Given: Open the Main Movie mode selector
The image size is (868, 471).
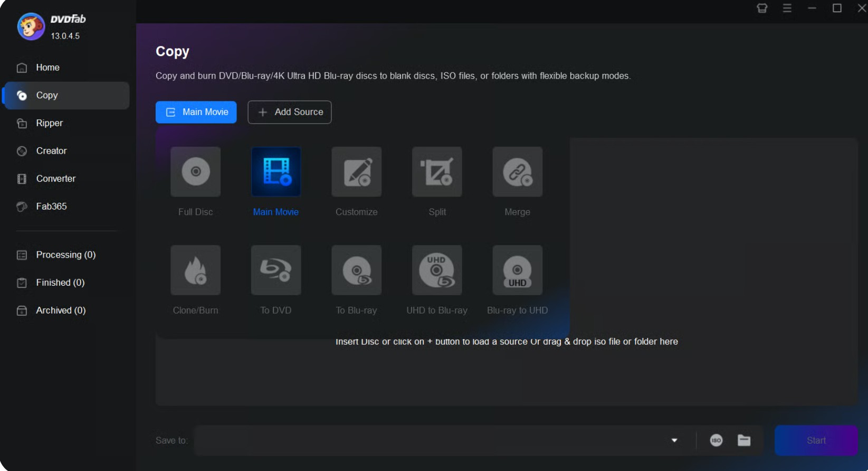Looking at the screenshot, I should [196, 112].
